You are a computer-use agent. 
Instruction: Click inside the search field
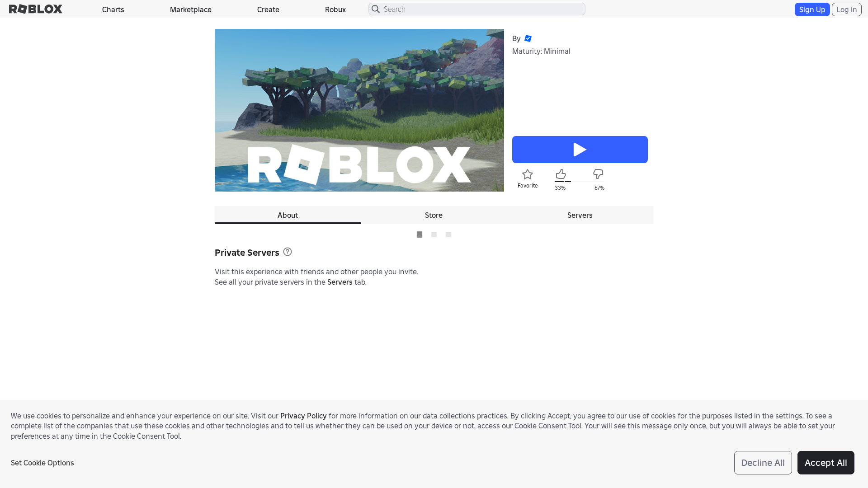tap(475, 9)
